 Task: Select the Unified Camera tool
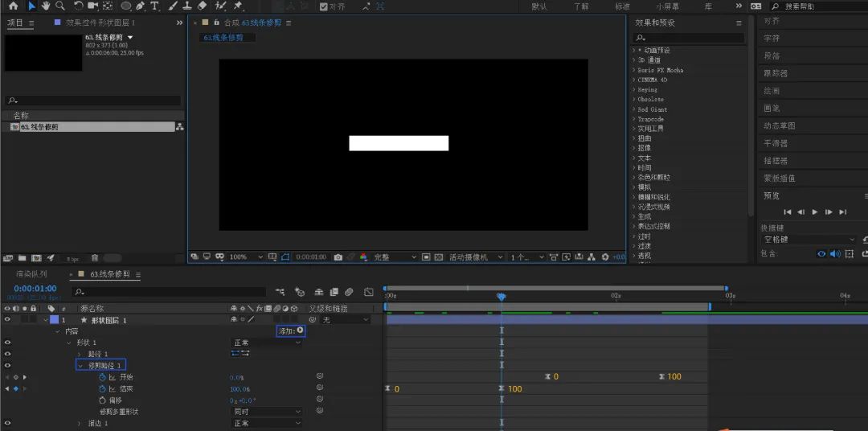(92, 6)
